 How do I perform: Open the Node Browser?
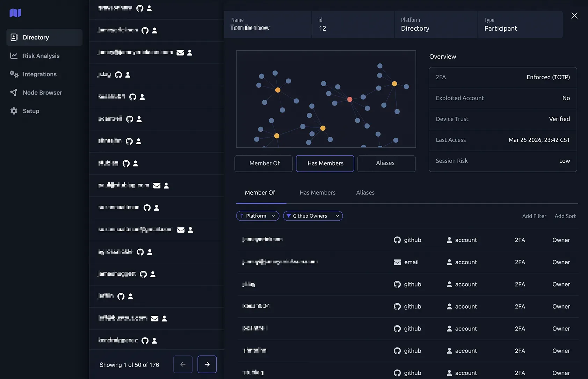(42, 93)
